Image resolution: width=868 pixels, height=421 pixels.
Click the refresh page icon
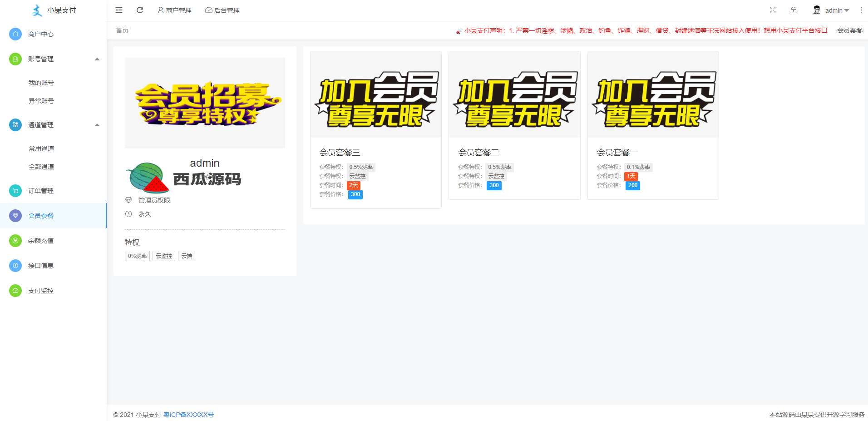140,10
